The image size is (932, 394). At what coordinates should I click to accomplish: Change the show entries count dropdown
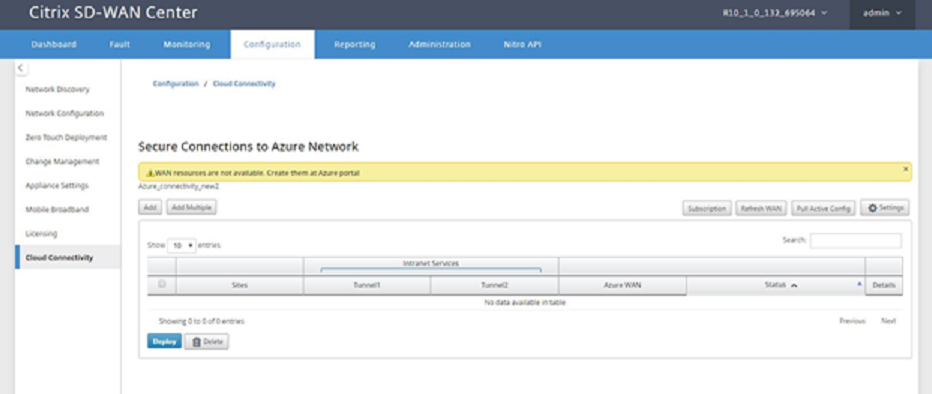point(181,245)
